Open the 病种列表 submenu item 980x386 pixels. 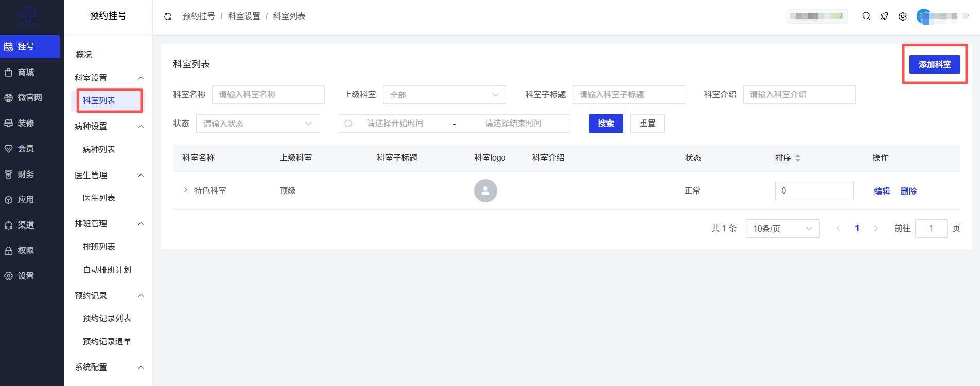coord(99,149)
